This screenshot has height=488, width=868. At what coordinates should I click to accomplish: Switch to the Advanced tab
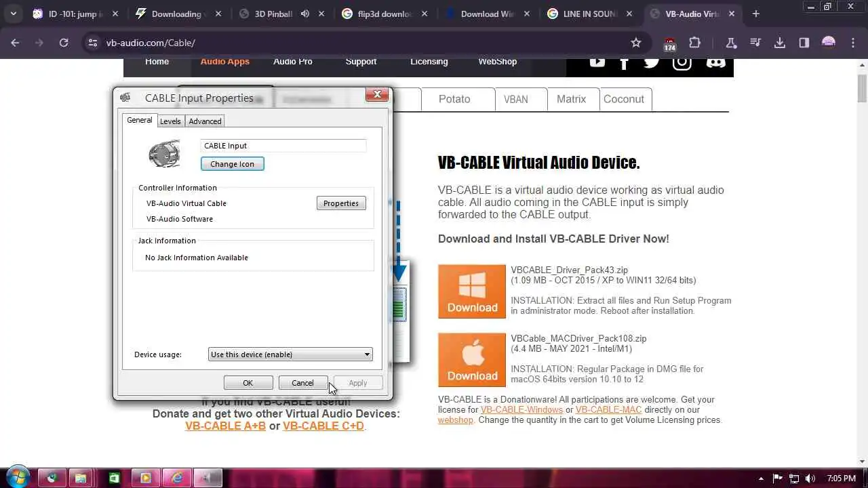[x=205, y=121]
